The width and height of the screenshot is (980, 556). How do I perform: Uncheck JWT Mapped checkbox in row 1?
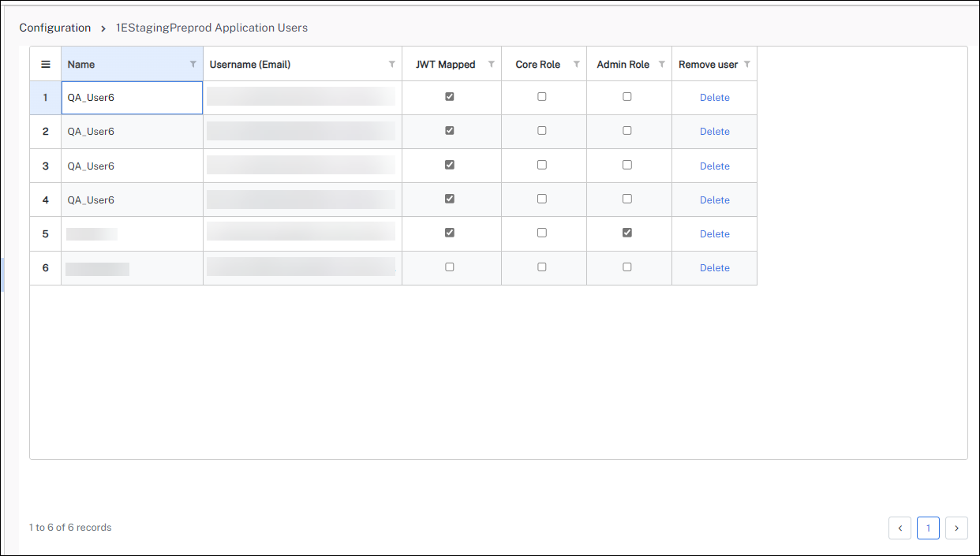[450, 97]
